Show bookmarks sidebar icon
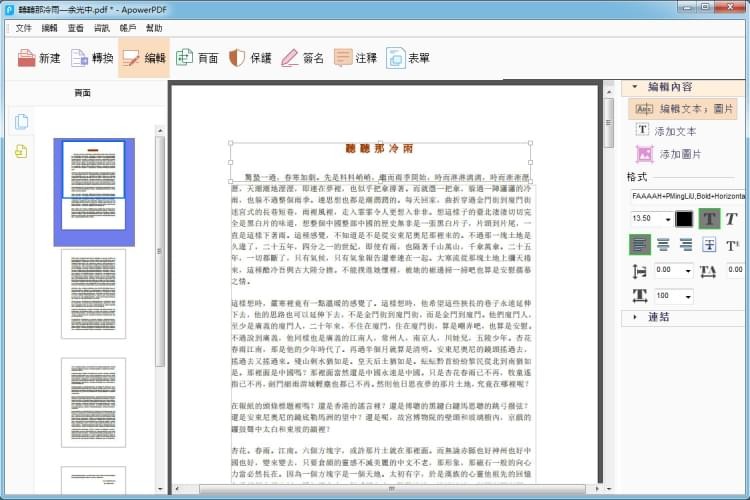The width and height of the screenshot is (750, 500). 21,151
